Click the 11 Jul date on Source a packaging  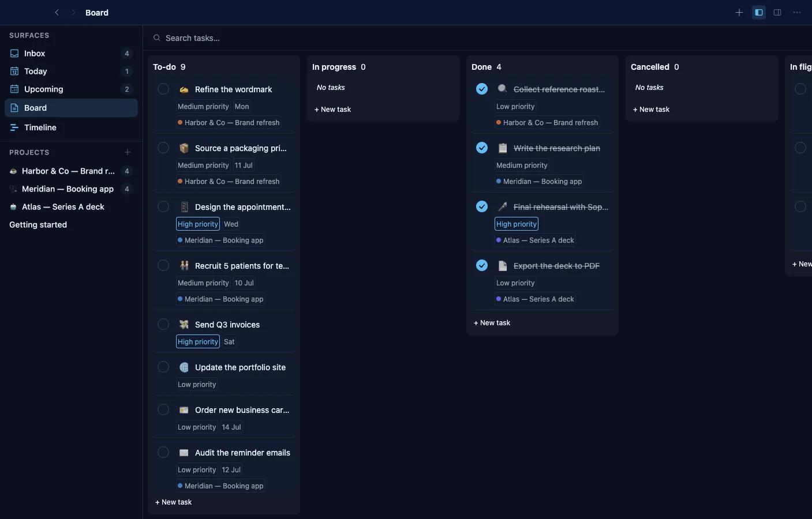244,165
